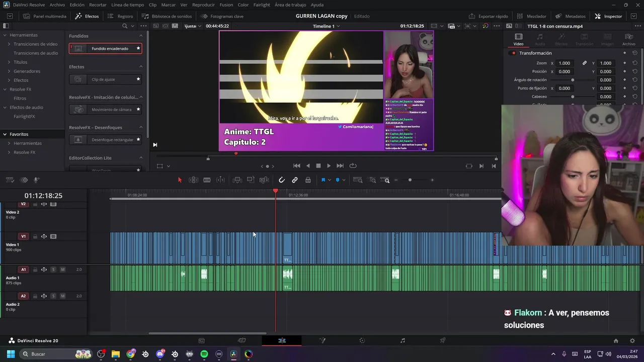Toggle the Efectos panel button

(x=87, y=16)
